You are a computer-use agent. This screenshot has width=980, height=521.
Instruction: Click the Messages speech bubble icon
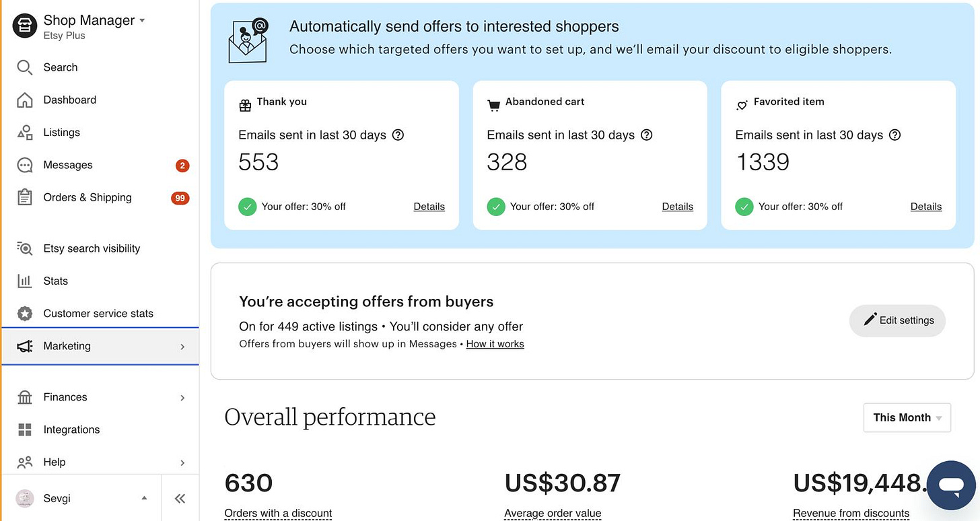click(x=25, y=166)
